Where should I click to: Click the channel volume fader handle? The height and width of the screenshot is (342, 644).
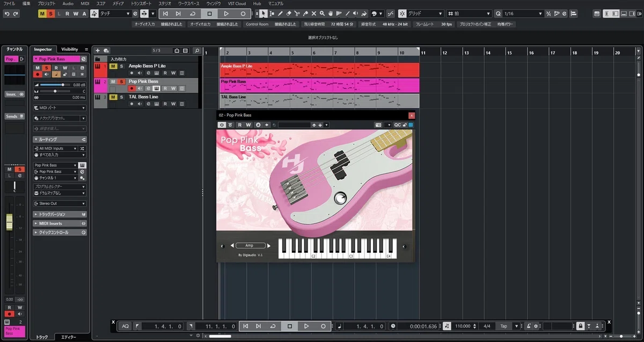[9, 222]
